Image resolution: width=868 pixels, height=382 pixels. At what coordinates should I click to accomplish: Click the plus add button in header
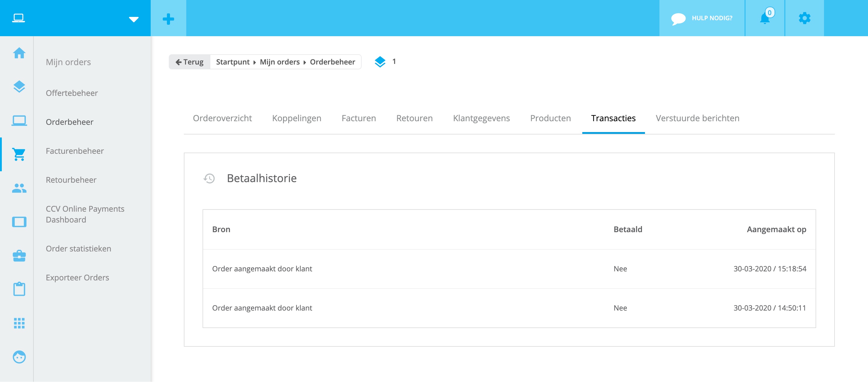pos(168,19)
